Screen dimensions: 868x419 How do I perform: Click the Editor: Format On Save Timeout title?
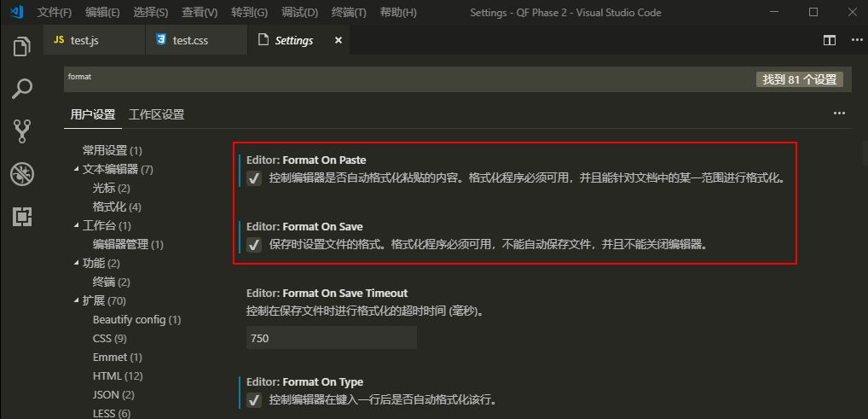327,293
